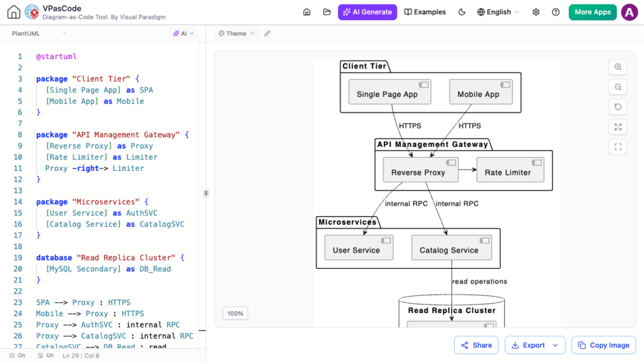Click the Single Page App component in diagram
Viewport: 644px width, 362px height.
[x=390, y=92]
